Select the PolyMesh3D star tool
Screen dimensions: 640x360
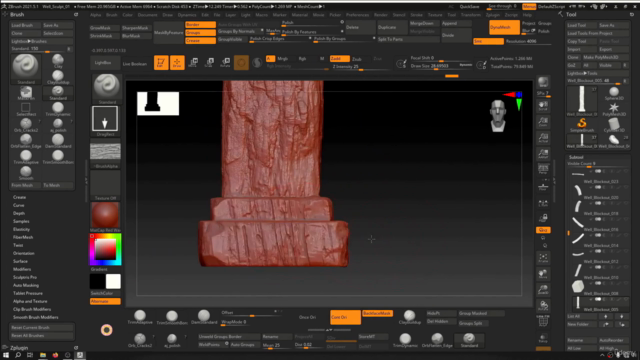[614, 109]
